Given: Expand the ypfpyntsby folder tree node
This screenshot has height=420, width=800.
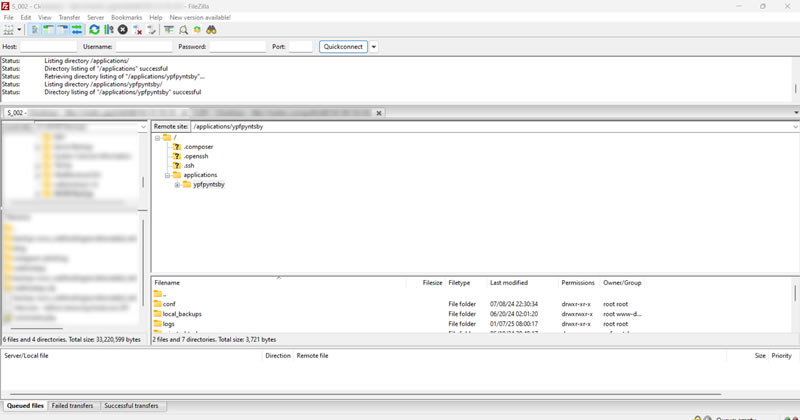Looking at the screenshot, I should (177, 185).
